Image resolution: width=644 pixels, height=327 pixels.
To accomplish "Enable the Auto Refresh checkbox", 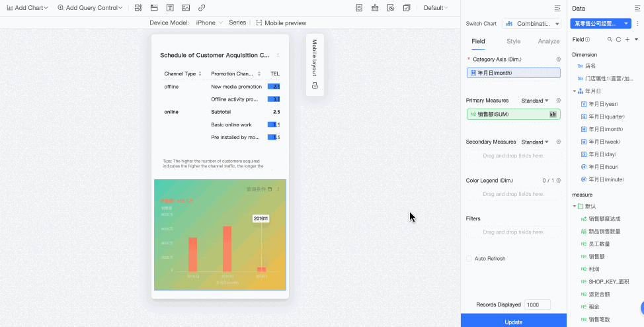I will (x=469, y=259).
